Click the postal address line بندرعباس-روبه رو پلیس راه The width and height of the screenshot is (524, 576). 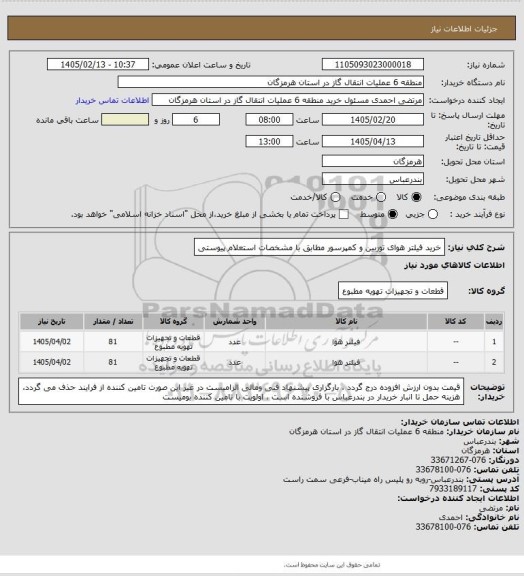(374, 479)
